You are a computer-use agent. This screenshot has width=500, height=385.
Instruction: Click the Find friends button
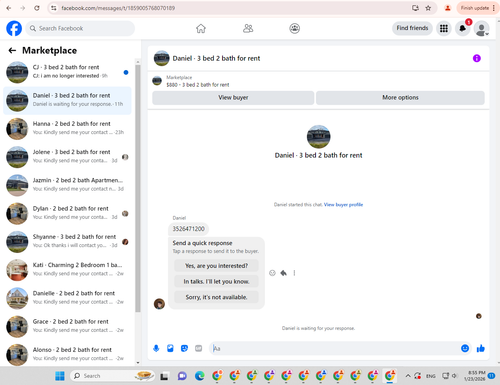[412, 28]
